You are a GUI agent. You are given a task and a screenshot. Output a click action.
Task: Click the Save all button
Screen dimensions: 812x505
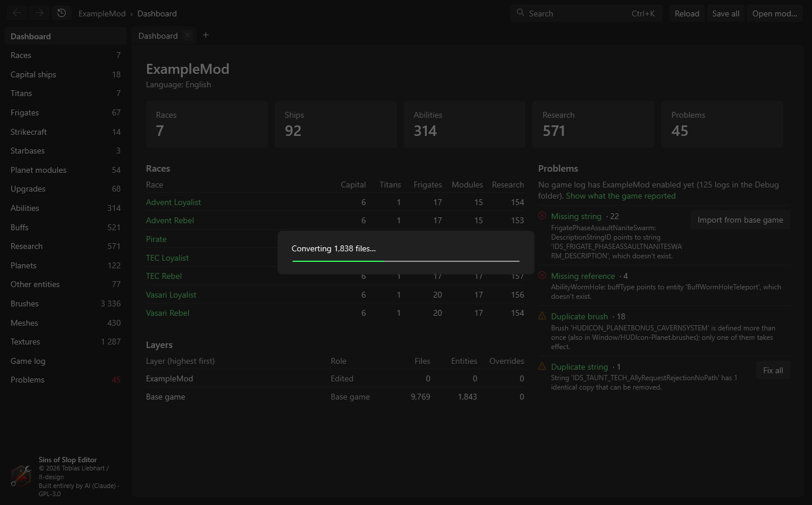726,13
